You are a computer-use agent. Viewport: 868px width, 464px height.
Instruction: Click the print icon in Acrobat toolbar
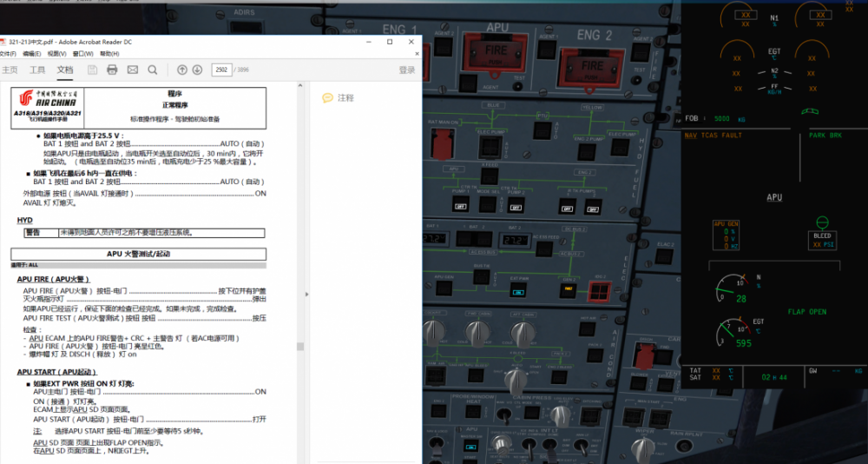click(112, 70)
